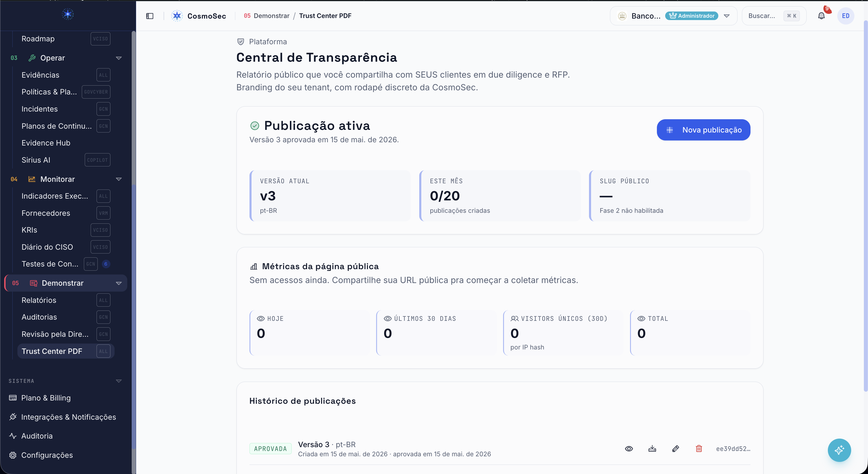Click the eye icon on Últimos 30 dias
The height and width of the screenshot is (474, 868).
[387, 318]
